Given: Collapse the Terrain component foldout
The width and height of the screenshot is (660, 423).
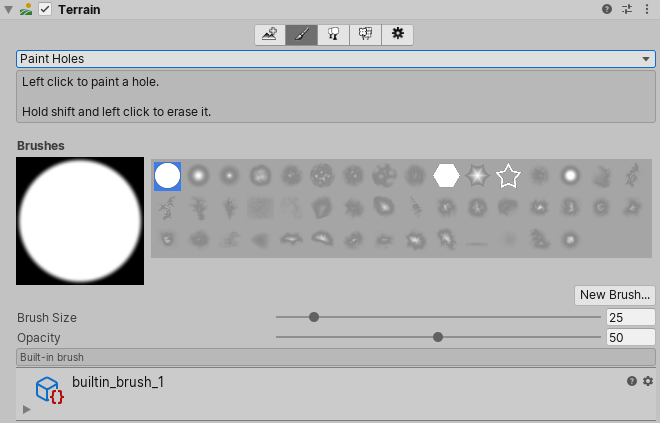Looking at the screenshot, I should tap(9, 9).
